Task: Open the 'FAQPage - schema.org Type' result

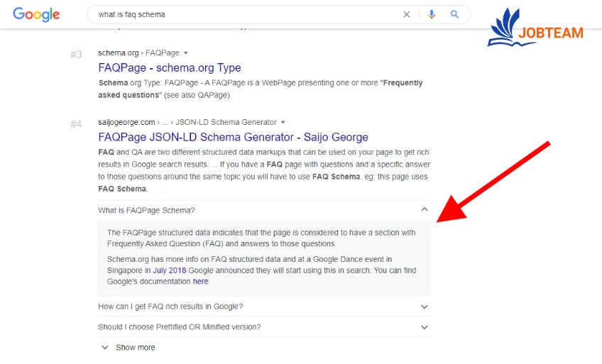Action: (x=170, y=68)
